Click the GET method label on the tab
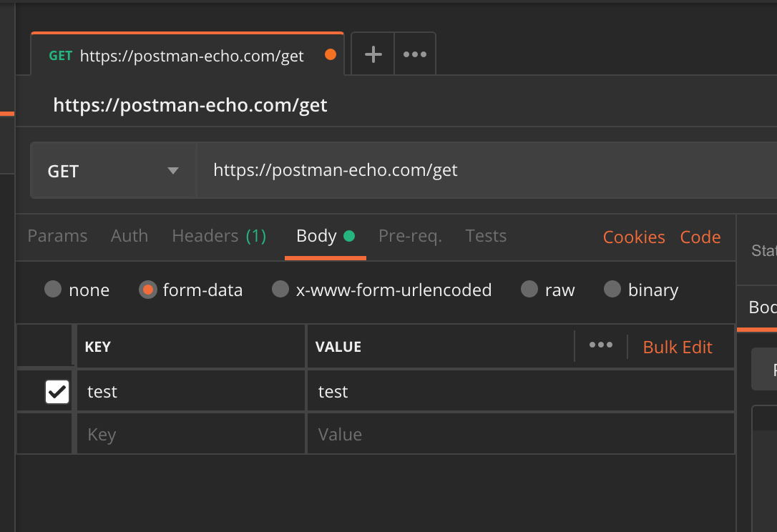777x532 pixels. (x=60, y=55)
